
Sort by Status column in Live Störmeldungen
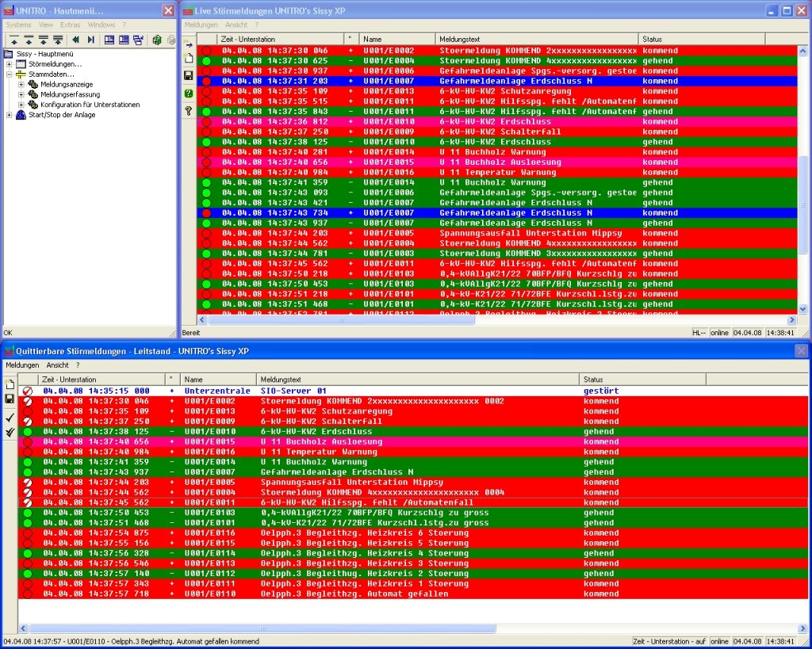tap(702, 39)
